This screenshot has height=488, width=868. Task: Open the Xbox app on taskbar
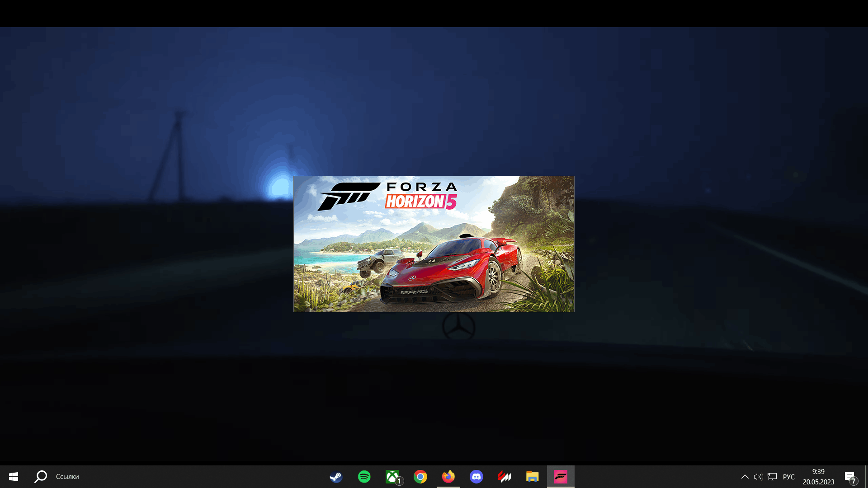392,477
